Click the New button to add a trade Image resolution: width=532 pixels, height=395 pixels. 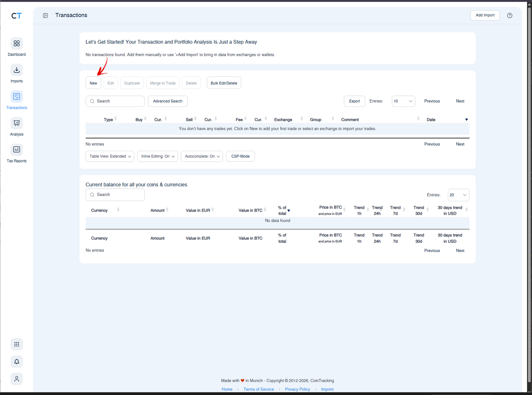tap(93, 83)
